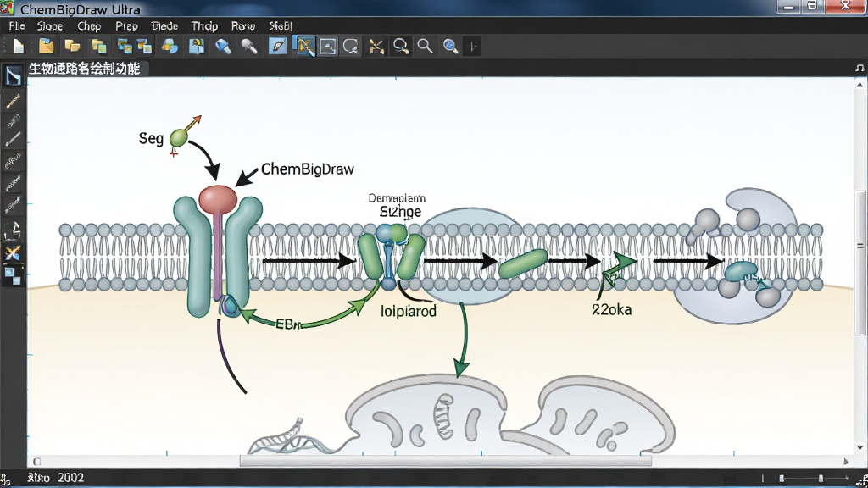This screenshot has width=868, height=488.
Task: Click the second stacked pictures icon
Action: click(144, 47)
